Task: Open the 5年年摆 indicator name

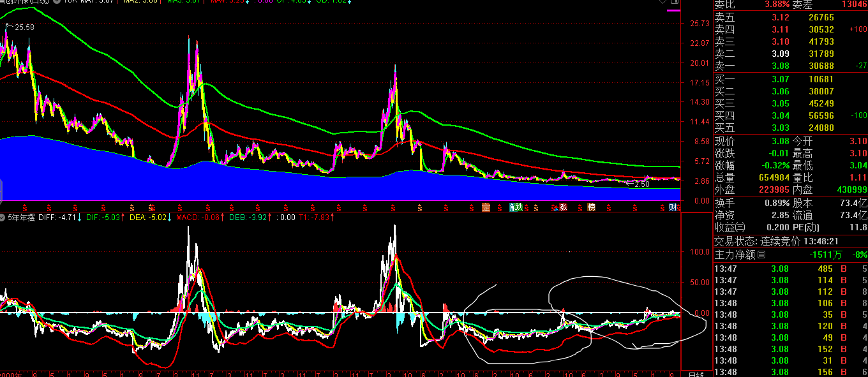Action: pyautogui.click(x=22, y=218)
